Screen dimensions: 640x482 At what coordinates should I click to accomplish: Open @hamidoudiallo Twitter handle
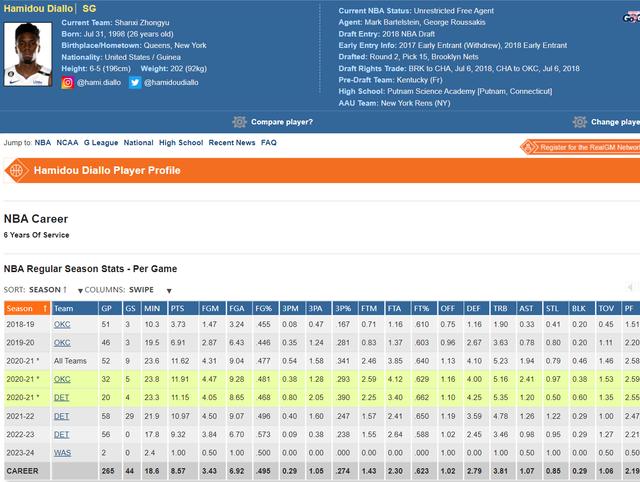tap(171, 82)
